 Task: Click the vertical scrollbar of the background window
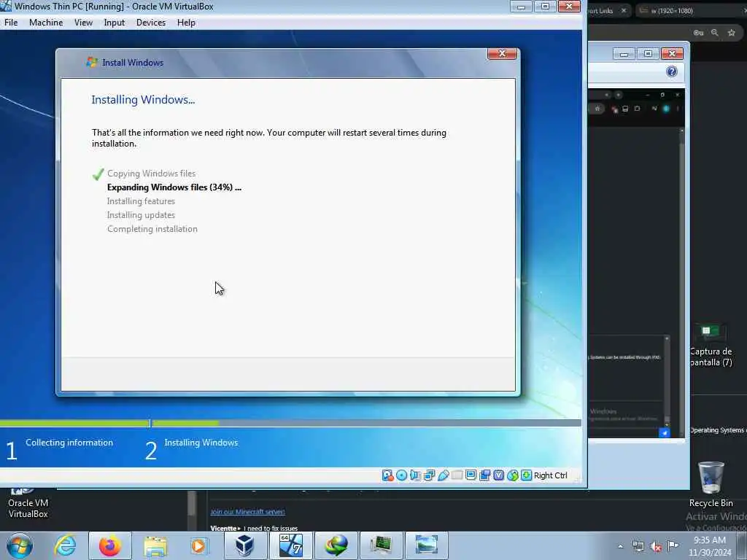(x=682, y=281)
